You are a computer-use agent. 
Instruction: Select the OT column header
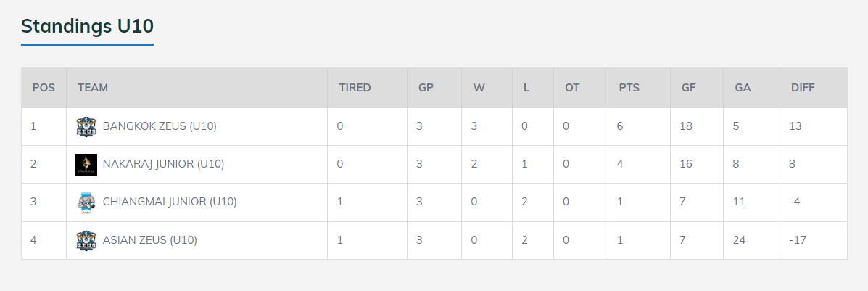tap(572, 88)
